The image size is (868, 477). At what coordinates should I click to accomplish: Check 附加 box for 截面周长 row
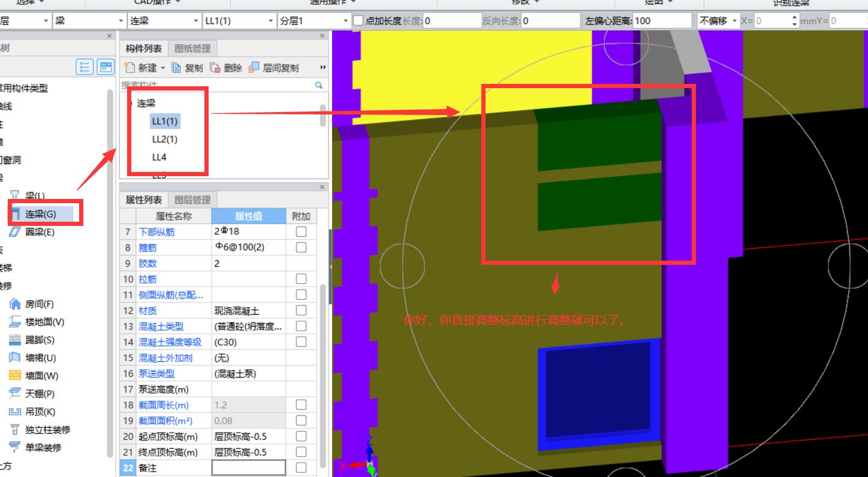pos(301,405)
